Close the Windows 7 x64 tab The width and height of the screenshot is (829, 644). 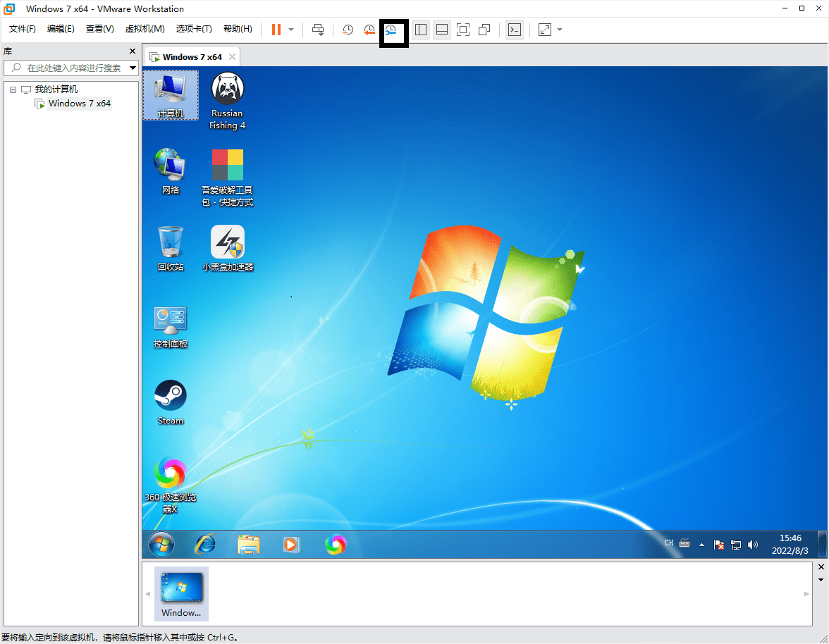[232, 56]
